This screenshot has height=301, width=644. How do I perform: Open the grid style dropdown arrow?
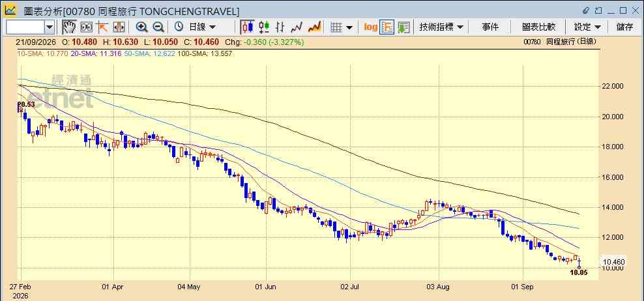(349, 27)
